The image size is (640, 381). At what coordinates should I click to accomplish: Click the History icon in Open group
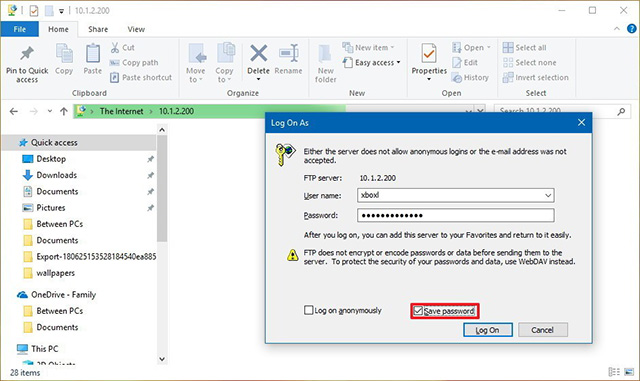[457, 78]
